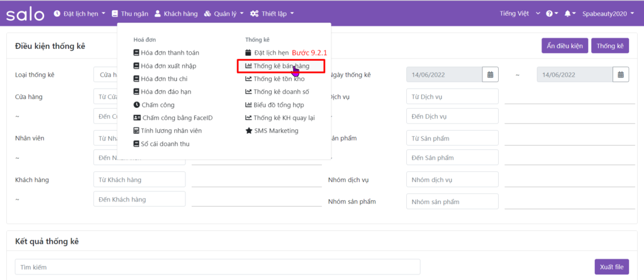Click the Tính lương calculator icon

(136, 131)
